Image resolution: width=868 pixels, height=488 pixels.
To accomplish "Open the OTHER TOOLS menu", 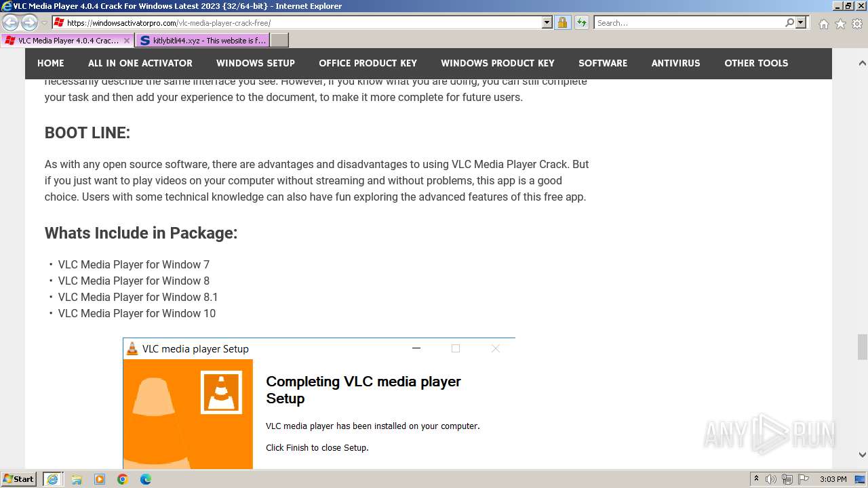I will (756, 63).
